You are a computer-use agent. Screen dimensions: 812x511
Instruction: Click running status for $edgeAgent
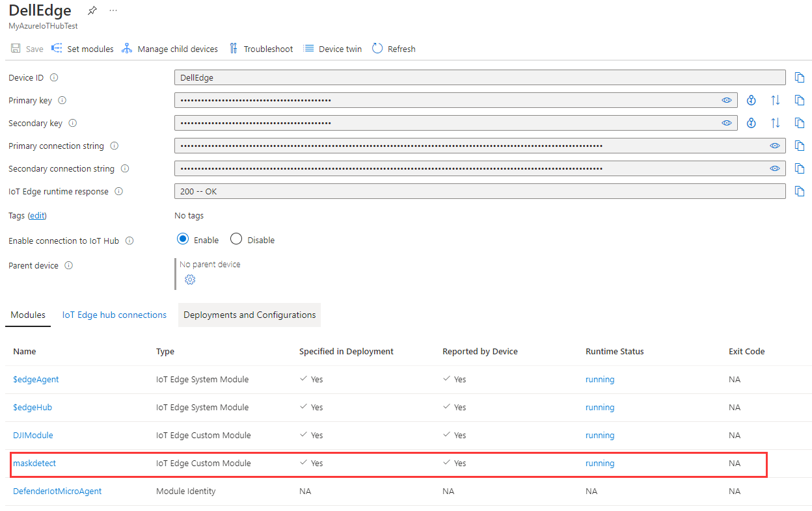point(600,379)
